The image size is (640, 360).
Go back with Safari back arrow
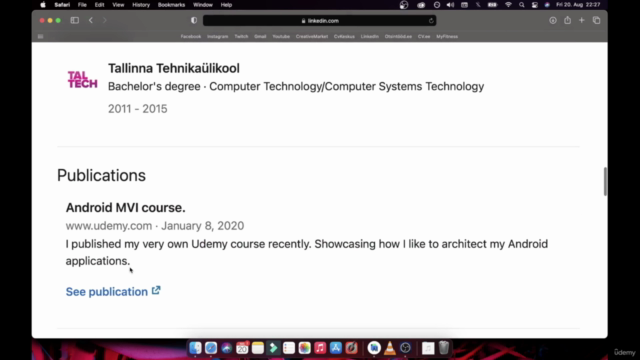pos(91,20)
